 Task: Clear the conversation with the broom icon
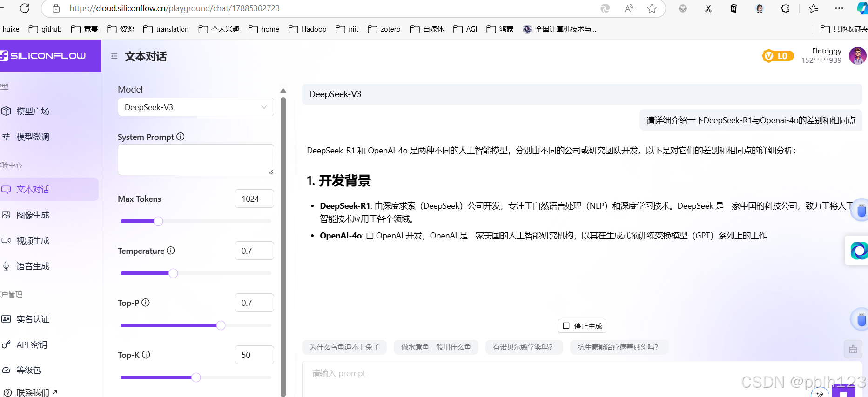pos(853,349)
